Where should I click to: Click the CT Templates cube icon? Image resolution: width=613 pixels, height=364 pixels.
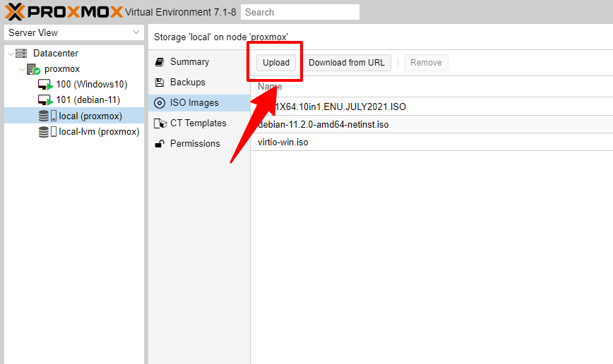(x=160, y=123)
